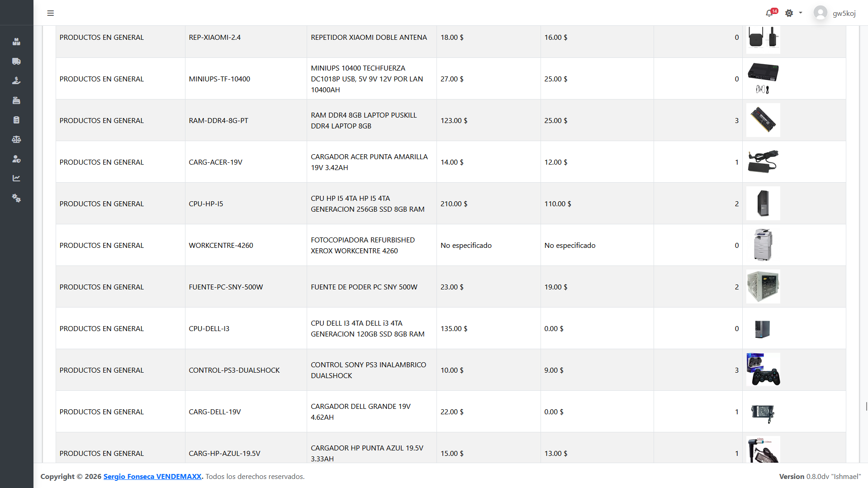Viewport: 868px width, 488px height.
Task: Open the user shield sidebar icon
Action: coord(16,159)
